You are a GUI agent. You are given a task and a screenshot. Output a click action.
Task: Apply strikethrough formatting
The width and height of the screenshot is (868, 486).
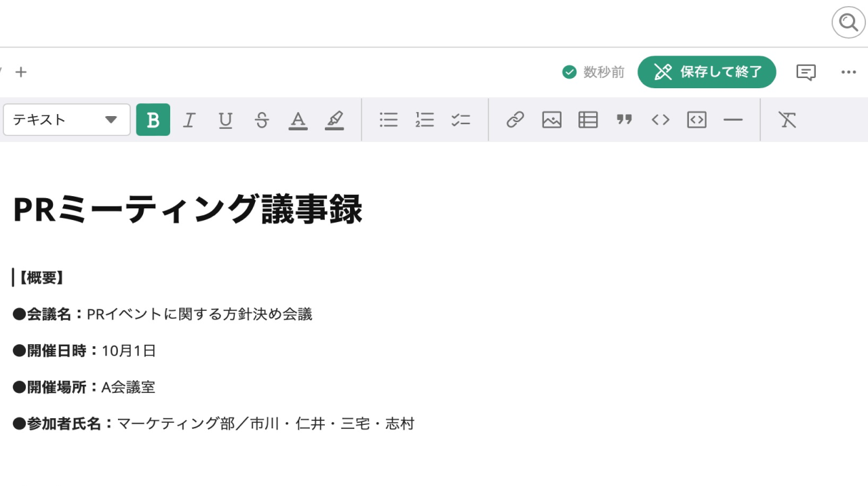[x=262, y=119]
